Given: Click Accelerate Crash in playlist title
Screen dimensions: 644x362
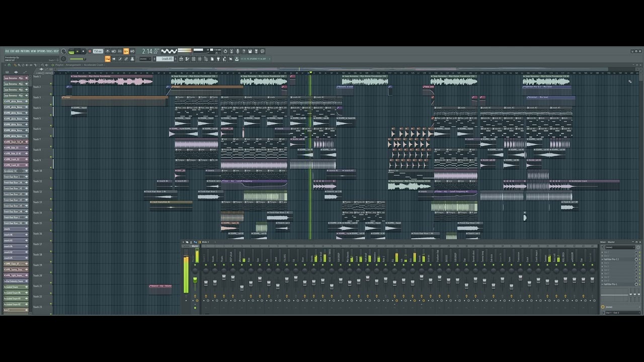Looking at the screenshot, I should [94, 65].
